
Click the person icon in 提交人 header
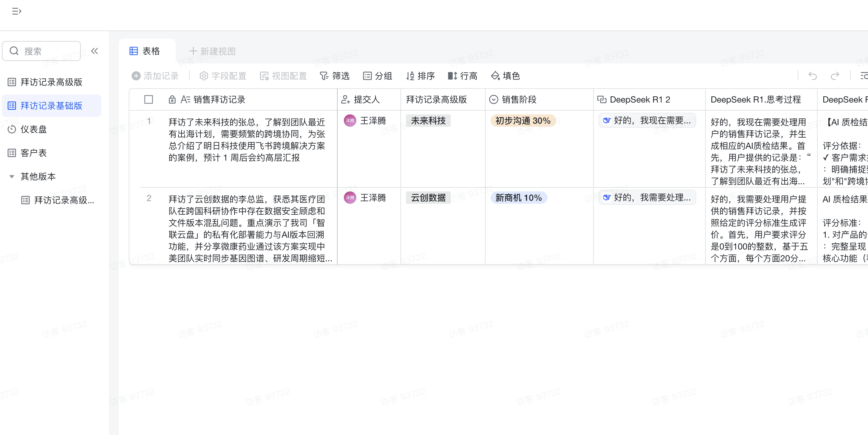(x=345, y=100)
